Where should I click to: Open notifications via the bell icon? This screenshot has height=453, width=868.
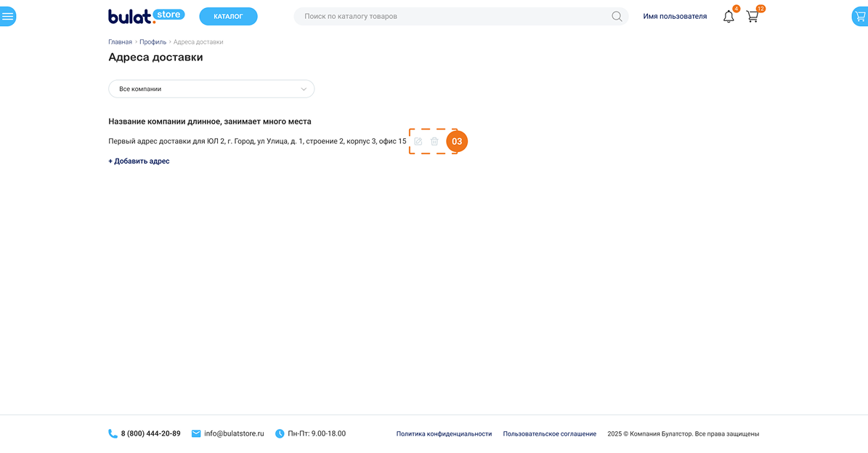coord(729,16)
